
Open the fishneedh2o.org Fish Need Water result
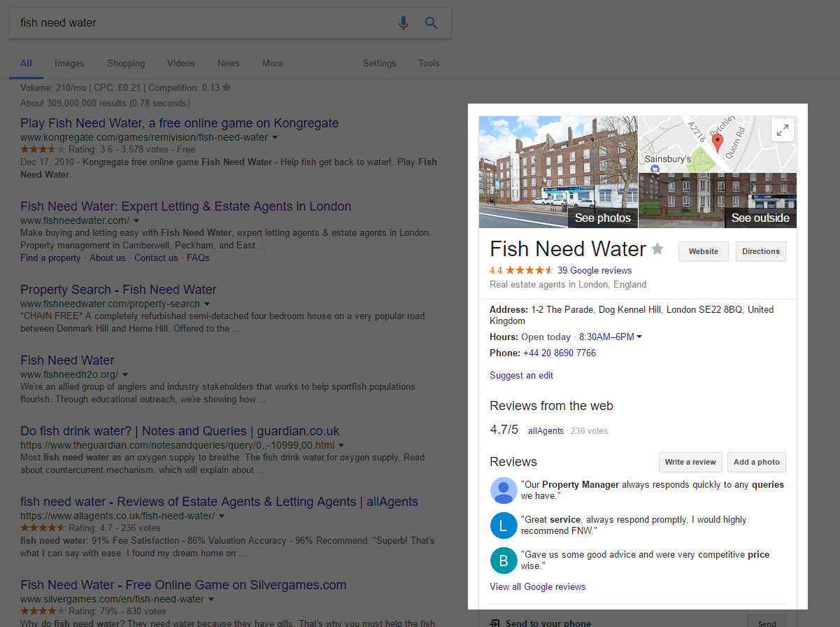(67, 360)
